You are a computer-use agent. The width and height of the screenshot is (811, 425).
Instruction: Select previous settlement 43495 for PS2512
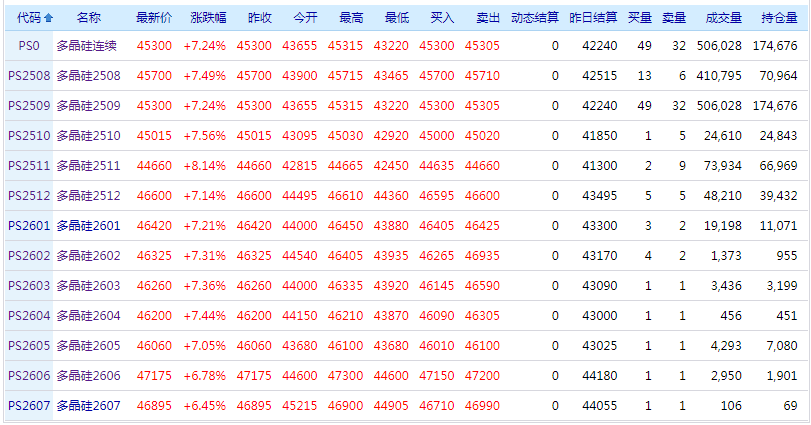coord(600,195)
